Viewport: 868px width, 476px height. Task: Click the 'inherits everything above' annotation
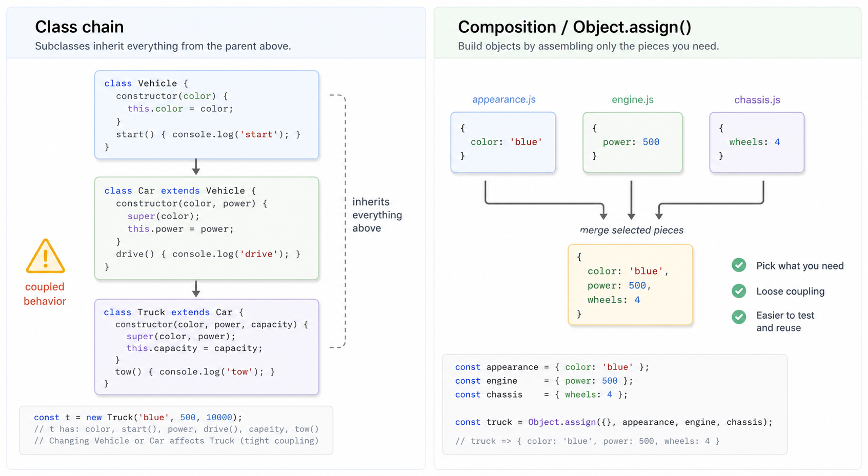click(377, 215)
